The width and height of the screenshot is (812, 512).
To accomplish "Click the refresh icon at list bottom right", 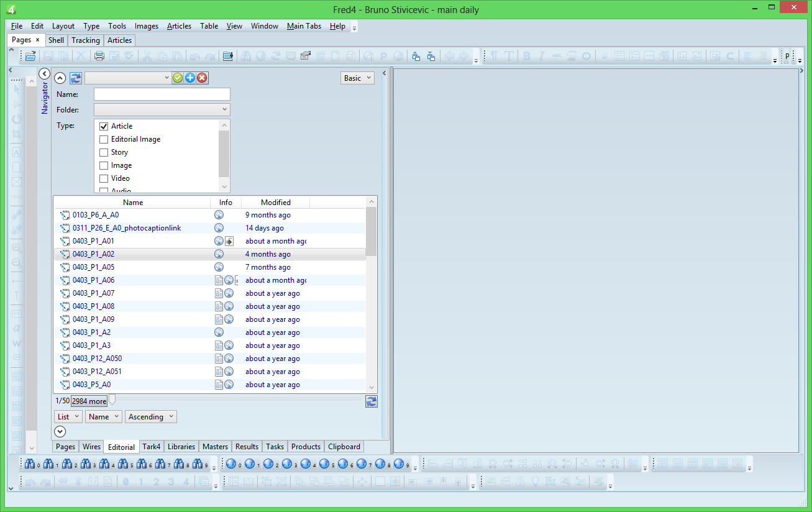I will [371, 401].
